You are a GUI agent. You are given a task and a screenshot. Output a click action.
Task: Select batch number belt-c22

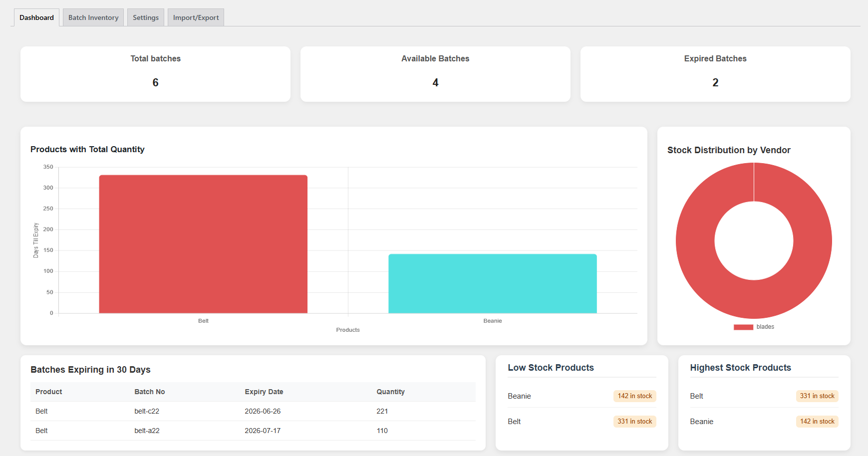tap(147, 411)
